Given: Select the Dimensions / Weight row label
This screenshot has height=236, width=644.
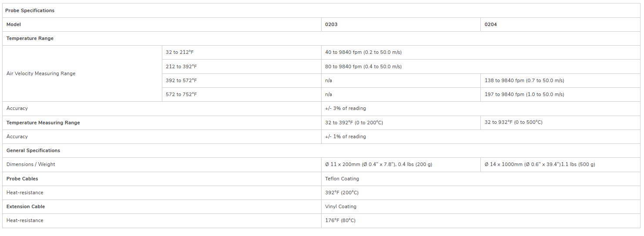Looking at the screenshot, I should (x=31, y=164).
